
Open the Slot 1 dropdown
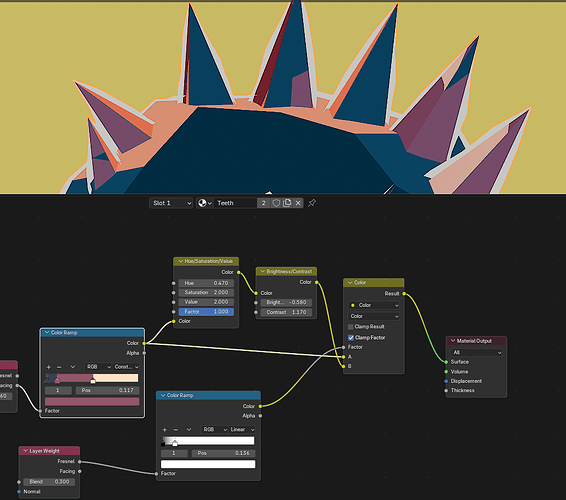tap(171, 203)
